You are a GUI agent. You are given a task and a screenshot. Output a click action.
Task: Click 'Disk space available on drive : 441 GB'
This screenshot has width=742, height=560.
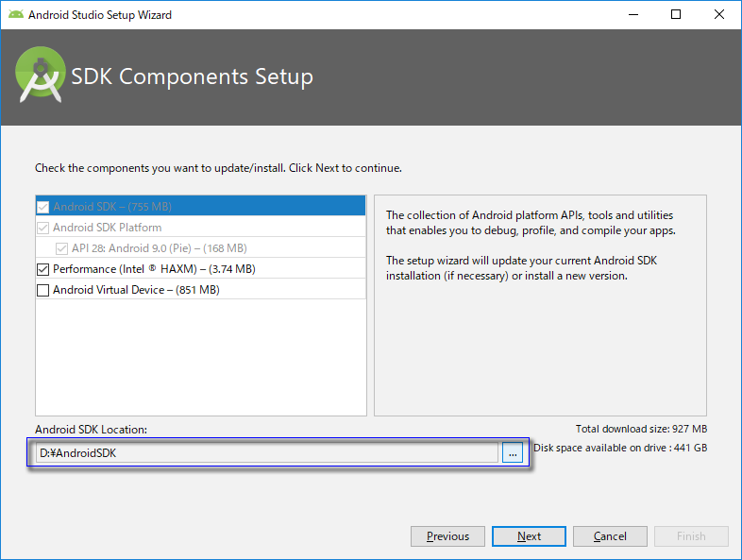tap(620, 448)
